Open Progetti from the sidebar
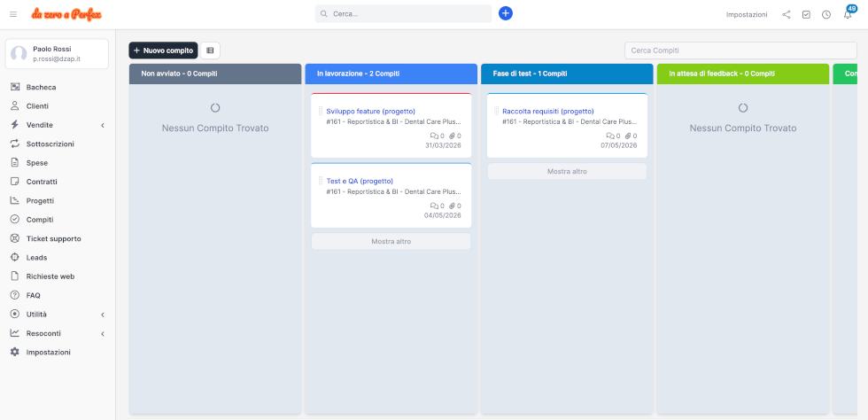 coord(40,201)
